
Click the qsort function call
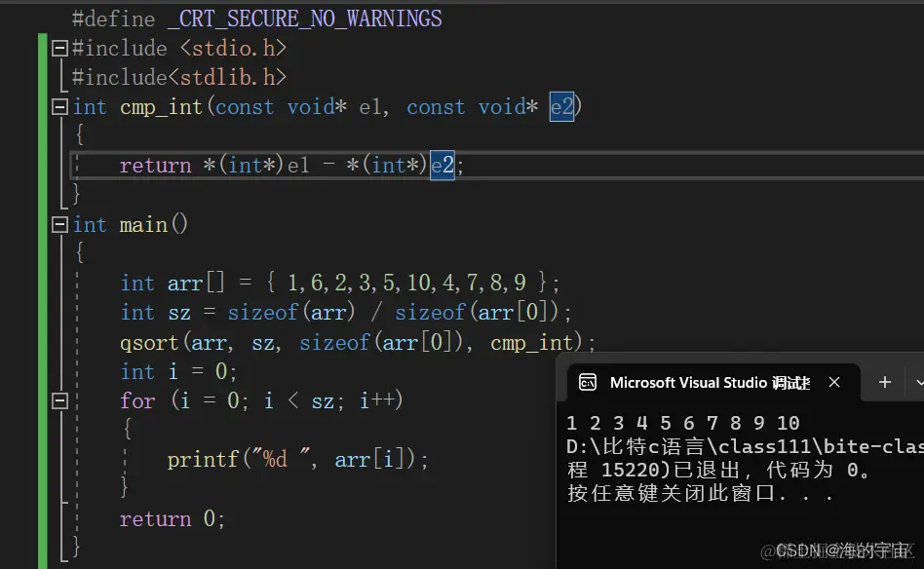pos(149,343)
